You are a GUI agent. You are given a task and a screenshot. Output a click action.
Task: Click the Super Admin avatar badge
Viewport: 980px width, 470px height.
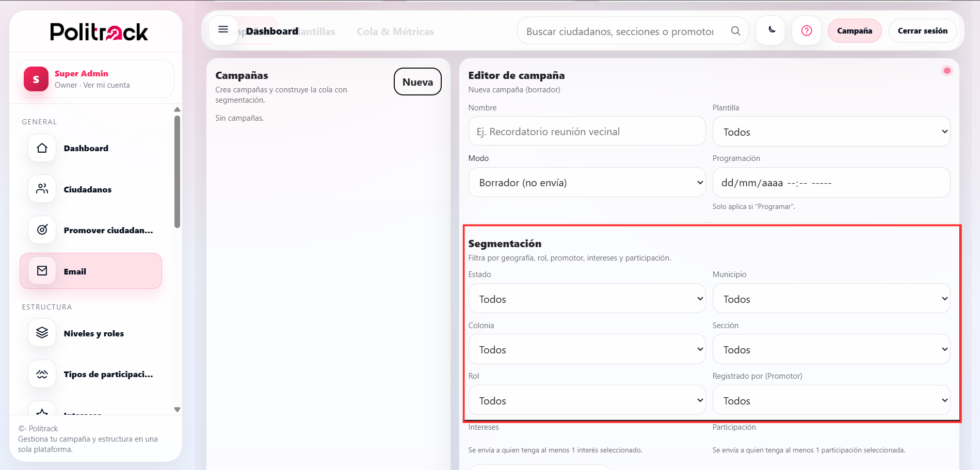pos(35,79)
